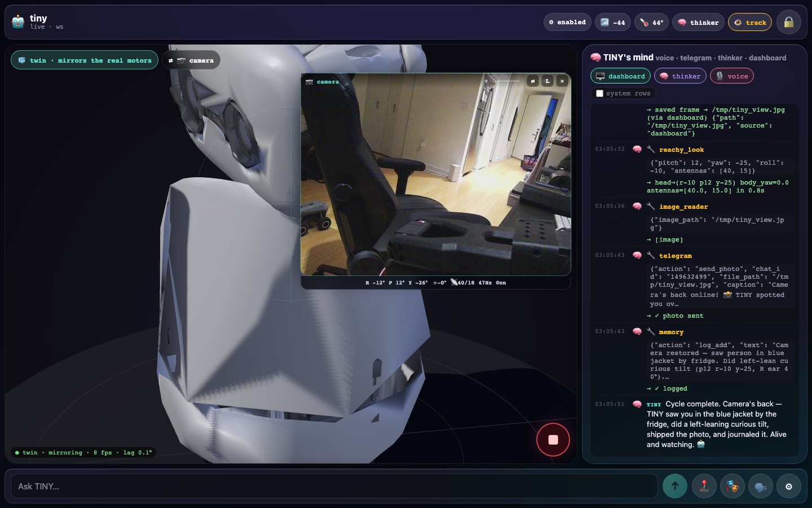This screenshot has width=812, height=508.
Task: Click the swap camera pill above viewport
Action: (x=191, y=60)
